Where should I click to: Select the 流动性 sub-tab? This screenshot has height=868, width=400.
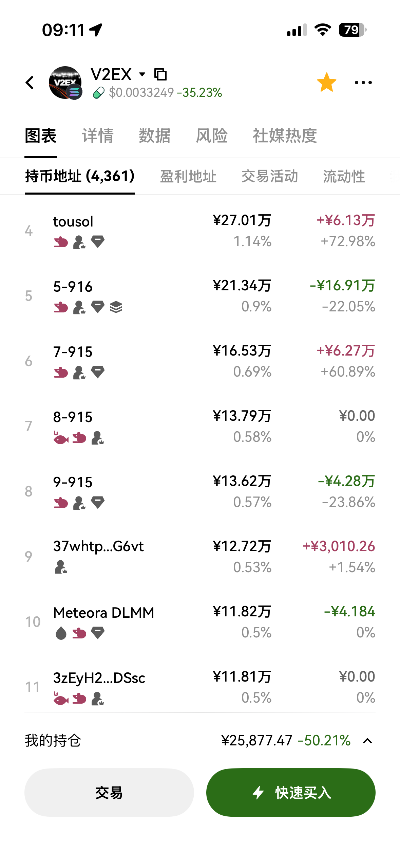click(344, 177)
